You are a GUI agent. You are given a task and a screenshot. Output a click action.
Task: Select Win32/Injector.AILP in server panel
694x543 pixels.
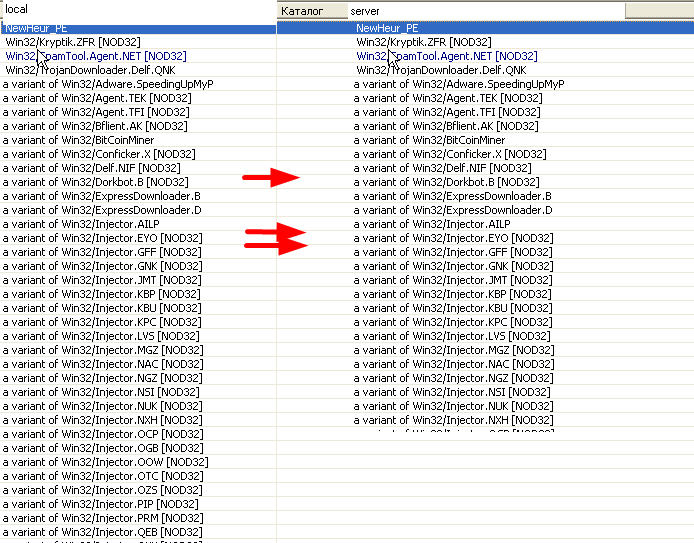pyautogui.click(x=432, y=224)
